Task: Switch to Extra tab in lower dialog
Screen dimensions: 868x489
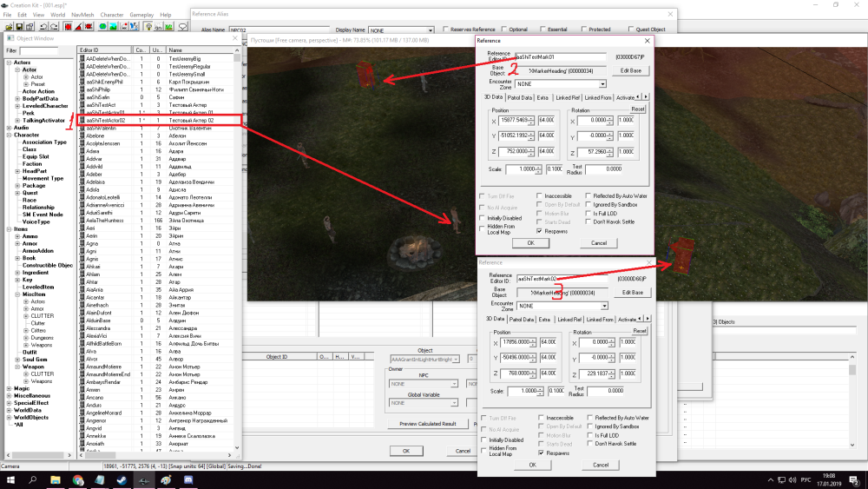Action: pyautogui.click(x=545, y=320)
